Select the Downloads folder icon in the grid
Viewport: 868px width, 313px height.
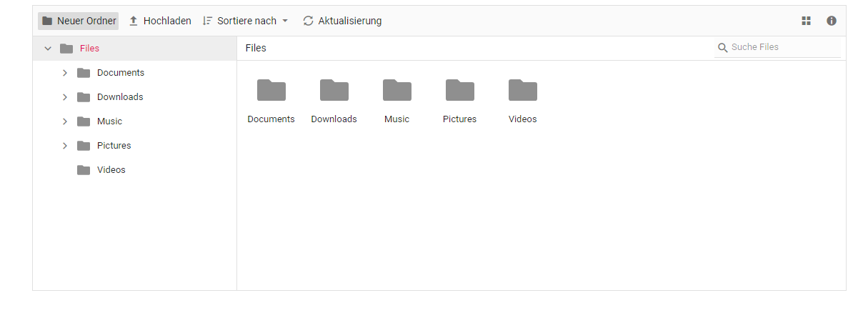tap(334, 90)
